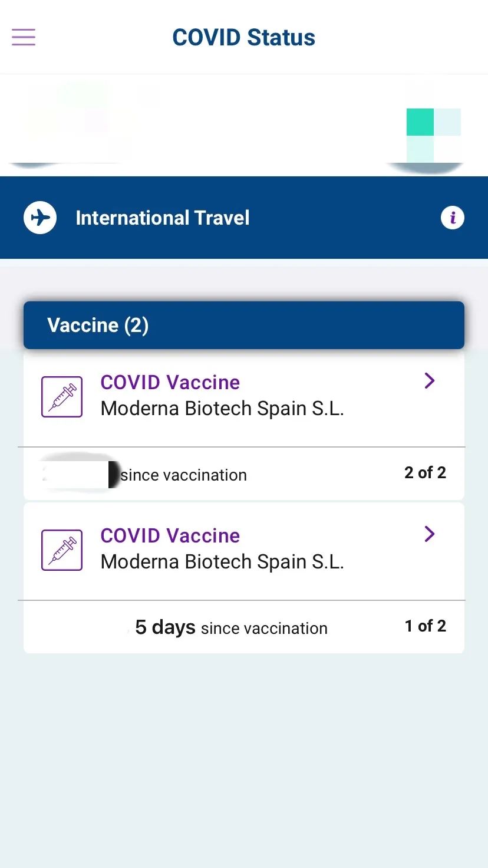Screen dimensions: 488x868
Task: Tap the airplane International Travel icon
Action: [x=40, y=218]
